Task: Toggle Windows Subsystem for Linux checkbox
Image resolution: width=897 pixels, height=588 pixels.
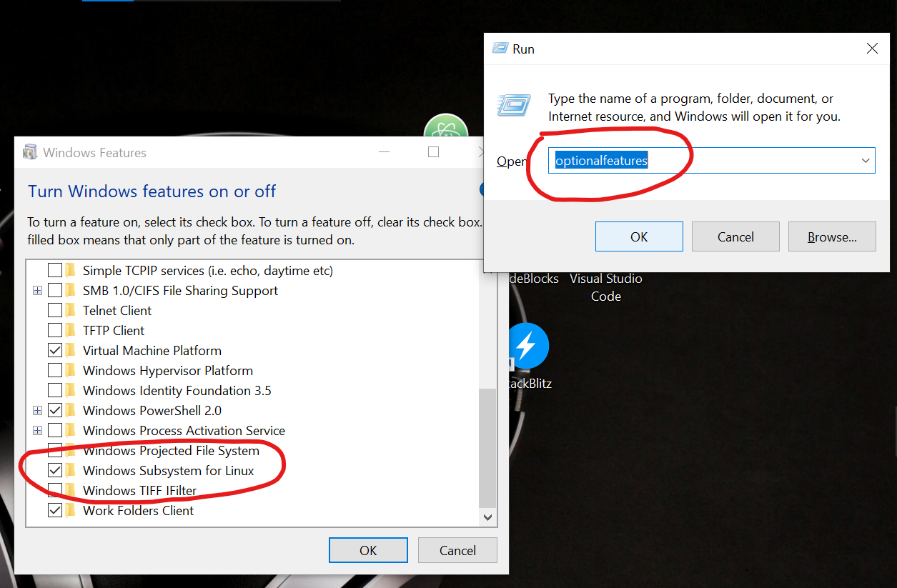Action: coord(55,471)
